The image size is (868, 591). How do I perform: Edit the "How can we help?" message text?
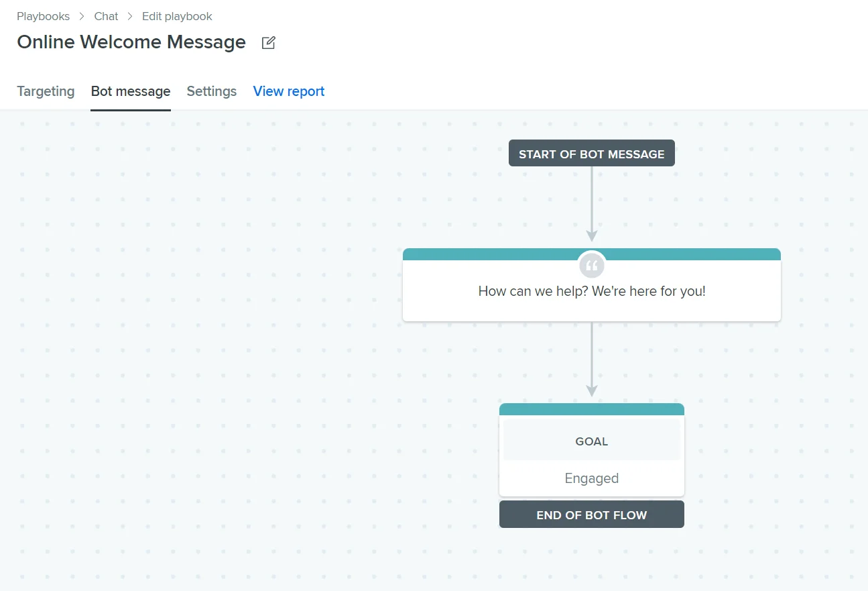pos(591,292)
